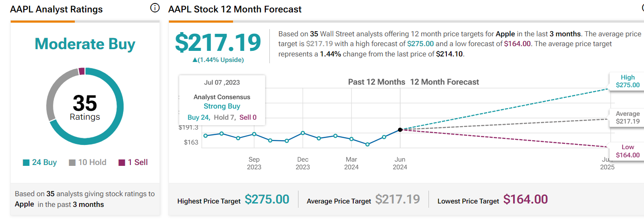Click the Moderate Buy consensus heading

(x=85, y=44)
